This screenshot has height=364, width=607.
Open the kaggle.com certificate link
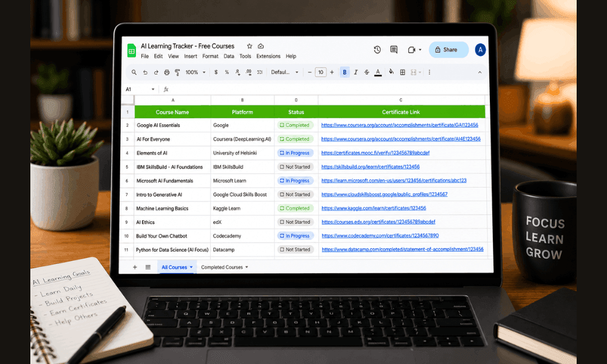tap(373, 208)
